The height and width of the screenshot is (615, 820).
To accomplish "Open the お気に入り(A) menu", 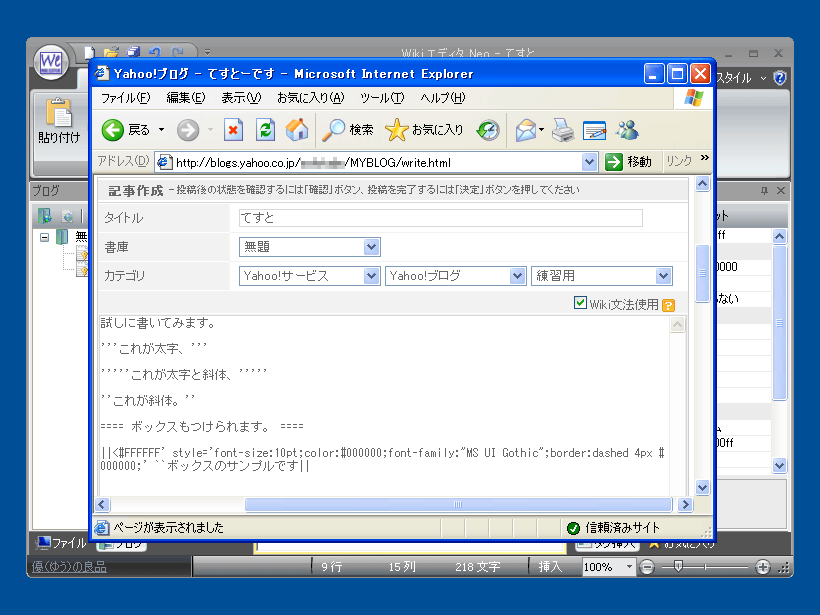I will pos(311,98).
